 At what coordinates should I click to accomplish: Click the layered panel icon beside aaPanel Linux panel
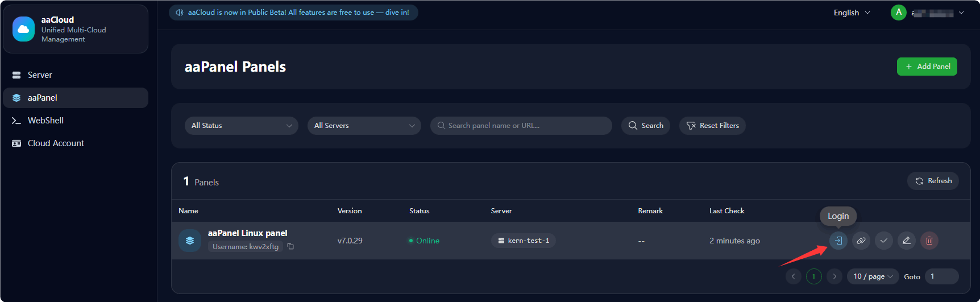click(x=190, y=241)
